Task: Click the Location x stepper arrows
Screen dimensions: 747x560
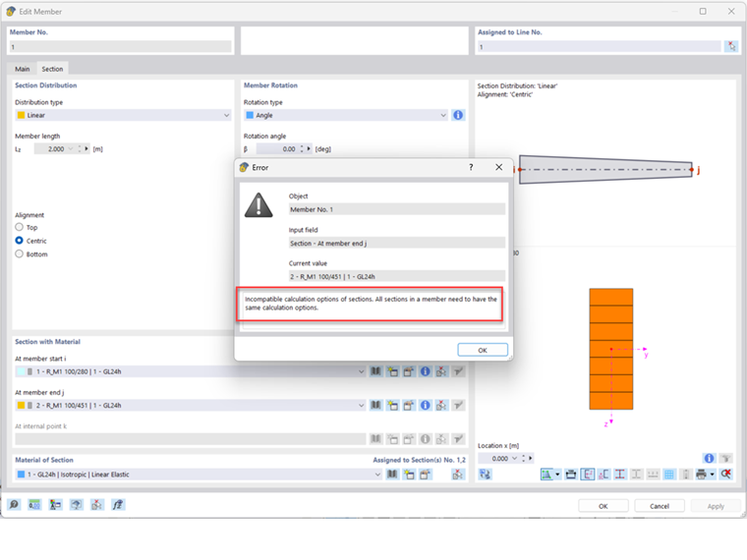Action: pyautogui.click(x=523, y=458)
